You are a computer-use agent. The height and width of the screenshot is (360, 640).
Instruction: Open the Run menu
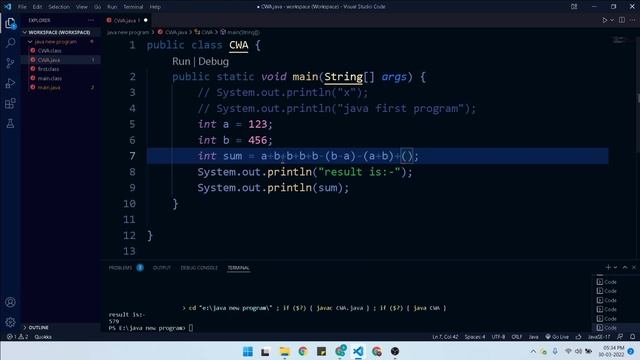(112, 7)
